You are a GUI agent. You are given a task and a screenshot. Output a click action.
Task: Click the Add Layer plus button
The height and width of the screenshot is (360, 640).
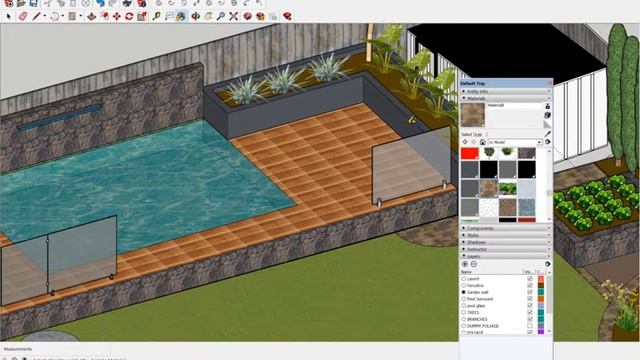tap(465, 264)
